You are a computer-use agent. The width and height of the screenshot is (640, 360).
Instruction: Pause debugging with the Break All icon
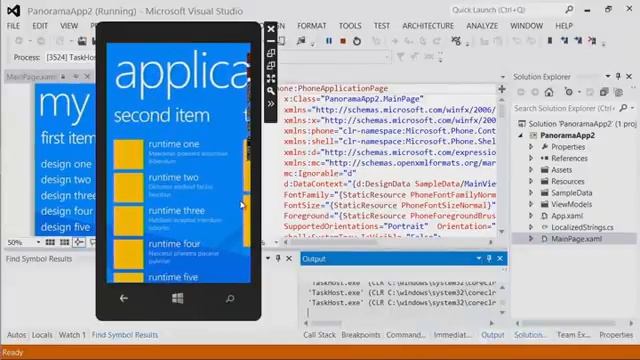pyautogui.click(x=329, y=41)
